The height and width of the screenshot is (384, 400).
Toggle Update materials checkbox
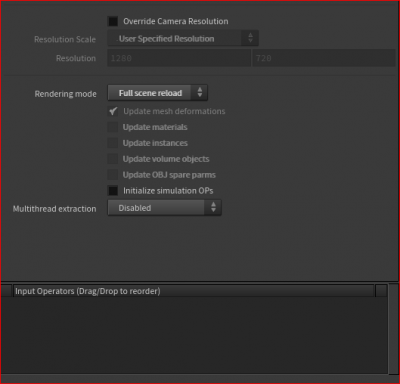coord(113,127)
